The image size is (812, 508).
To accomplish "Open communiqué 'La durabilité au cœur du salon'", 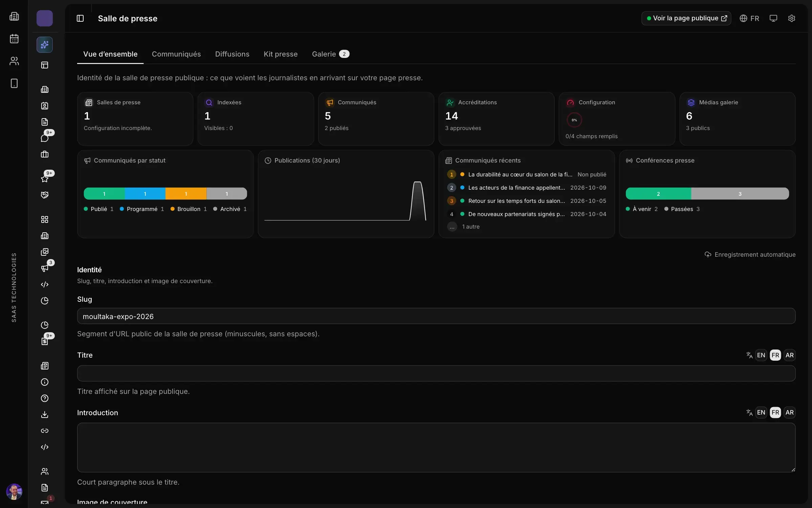I will point(527,174).
